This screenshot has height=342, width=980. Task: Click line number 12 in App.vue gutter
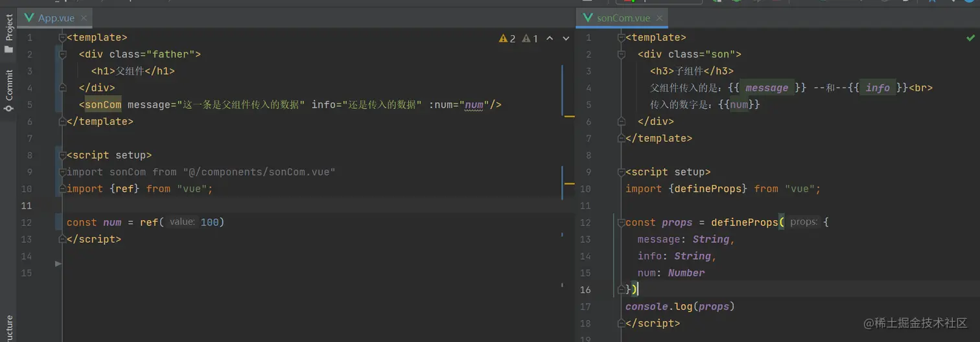pyautogui.click(x=27, y=223)
